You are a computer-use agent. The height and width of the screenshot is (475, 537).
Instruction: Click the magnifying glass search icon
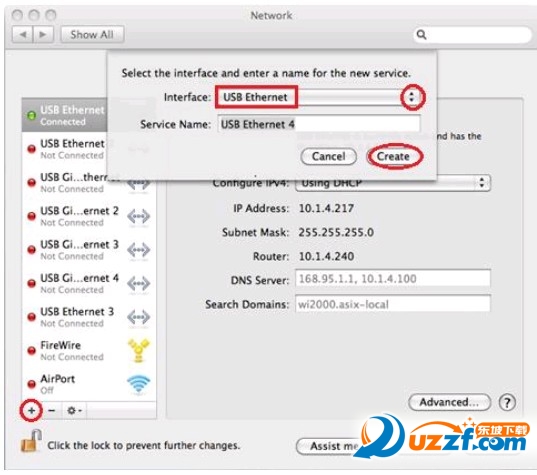(421, 35)
